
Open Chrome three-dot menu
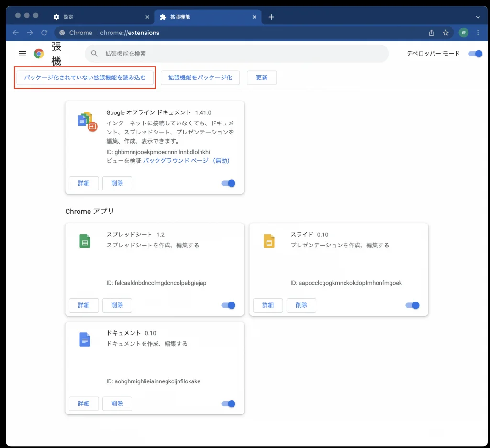point(478,33)
